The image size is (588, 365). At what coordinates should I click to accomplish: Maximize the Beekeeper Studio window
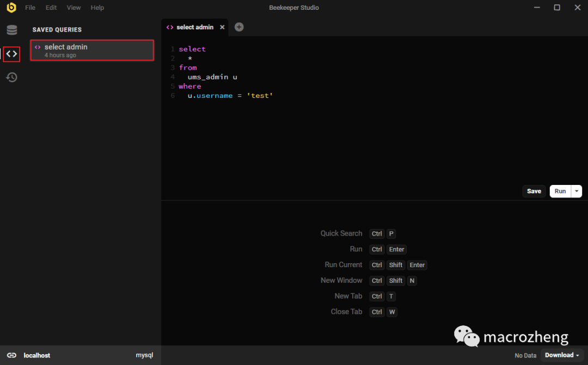pos(557,8)
